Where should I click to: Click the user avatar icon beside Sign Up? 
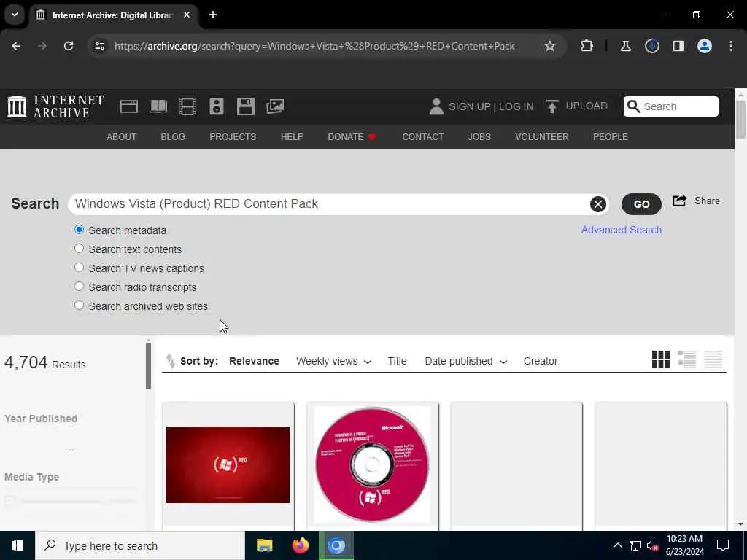click(x=436, y=106)
